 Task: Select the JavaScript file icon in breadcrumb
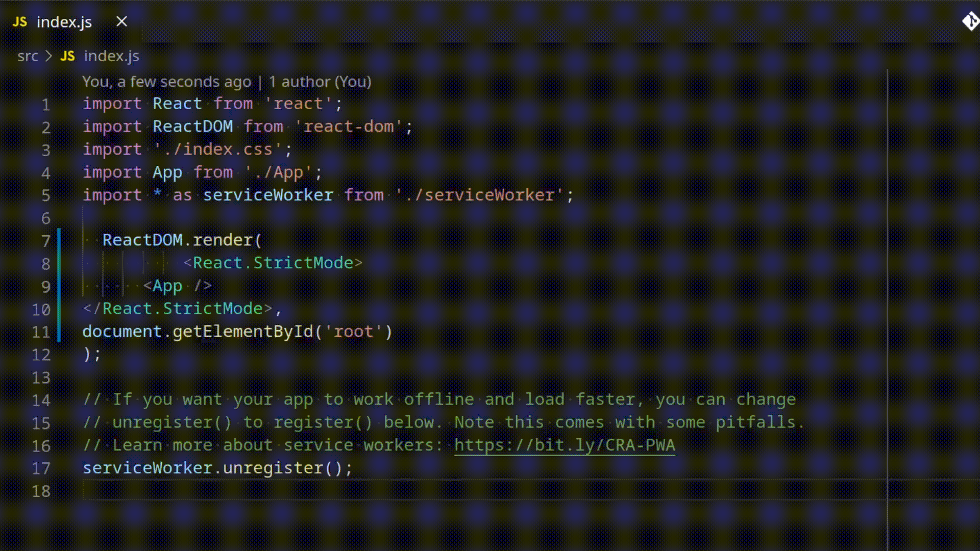pos(67,55)
